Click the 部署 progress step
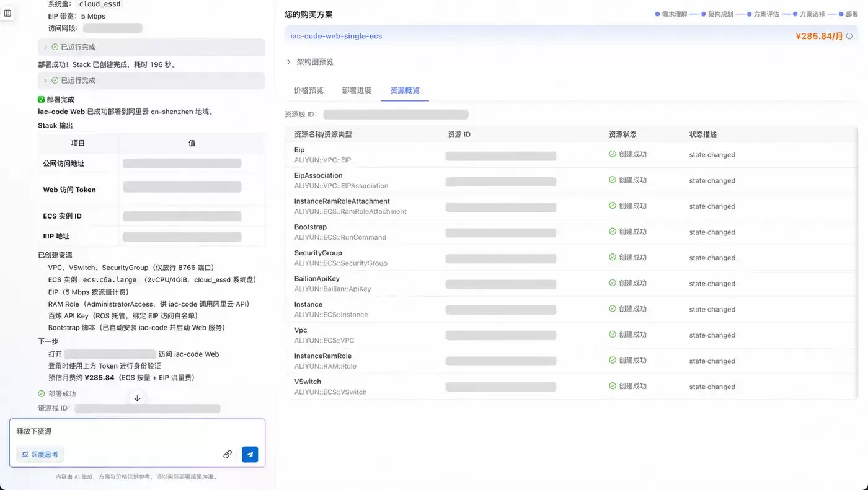Screen dimensions: 868x490 pos(849,14)
